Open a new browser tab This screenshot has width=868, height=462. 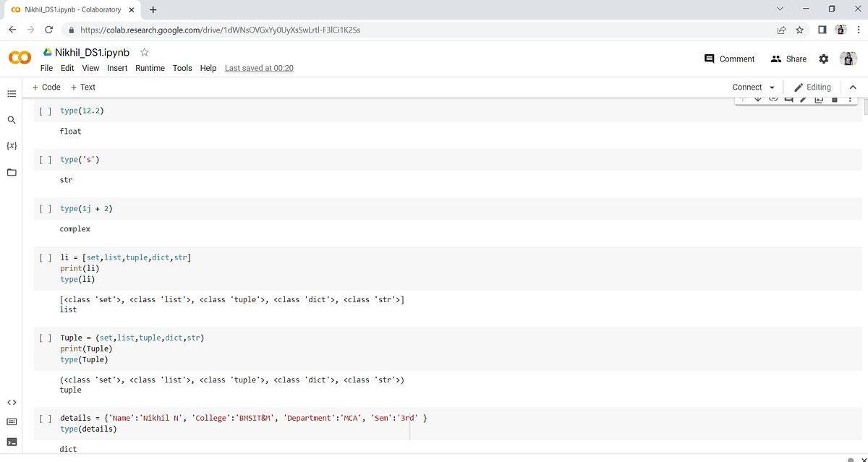pyautogui.click(x=153, y=9)
